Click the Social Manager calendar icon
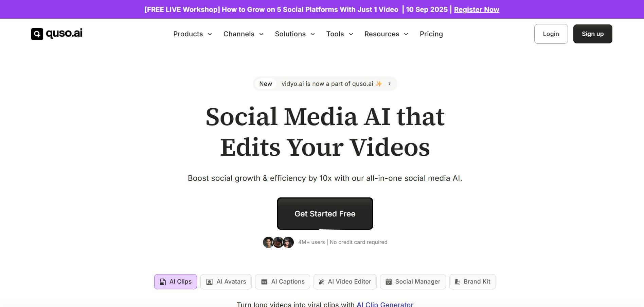 (389, 282)
